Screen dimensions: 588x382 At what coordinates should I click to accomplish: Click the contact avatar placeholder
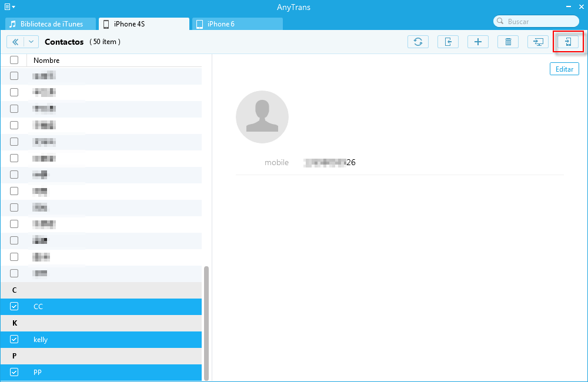262,117
